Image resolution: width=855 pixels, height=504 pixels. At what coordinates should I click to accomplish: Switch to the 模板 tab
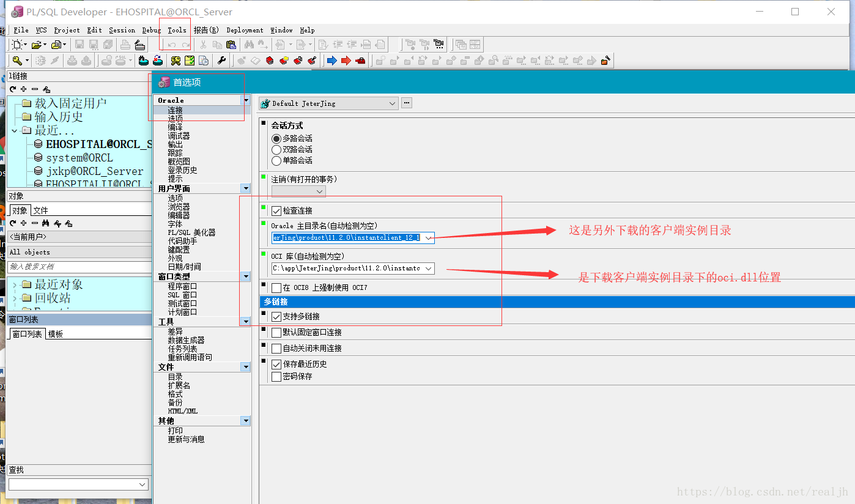56,334
